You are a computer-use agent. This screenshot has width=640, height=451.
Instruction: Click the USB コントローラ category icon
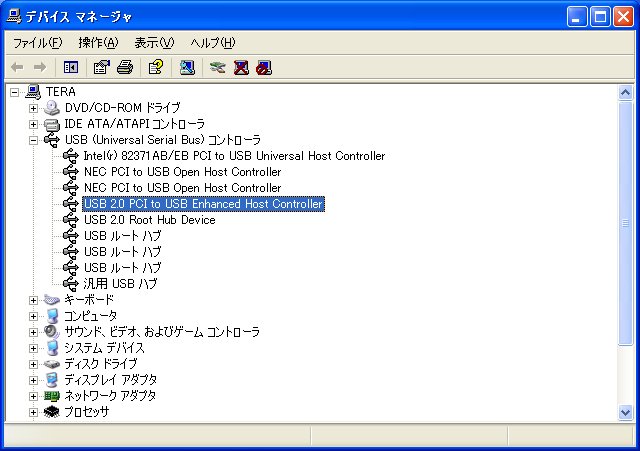click(52, 140)
